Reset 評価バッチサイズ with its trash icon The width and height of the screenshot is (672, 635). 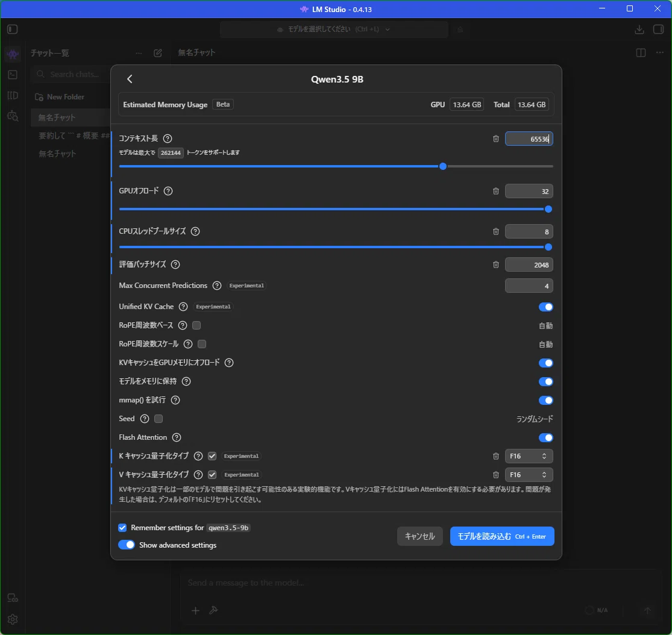496,265
